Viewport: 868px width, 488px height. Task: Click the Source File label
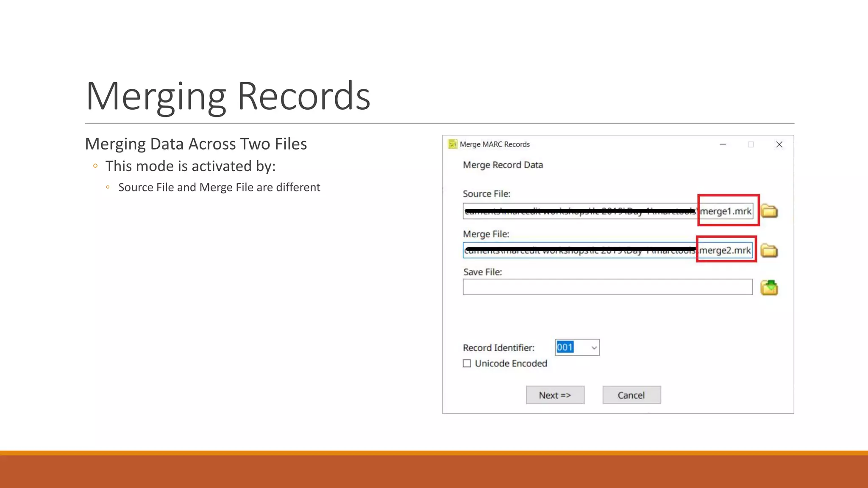pos(487,194)
